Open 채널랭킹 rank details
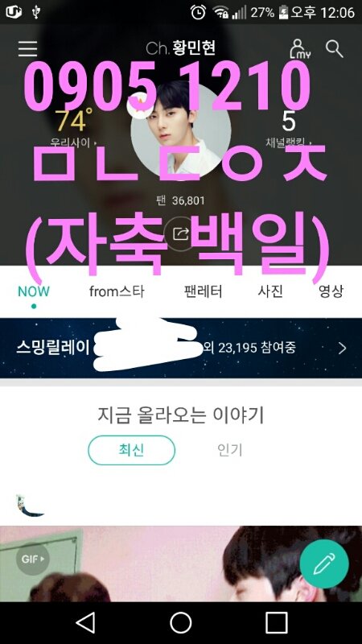The image size is (362, 644). [x=289, y=128]
